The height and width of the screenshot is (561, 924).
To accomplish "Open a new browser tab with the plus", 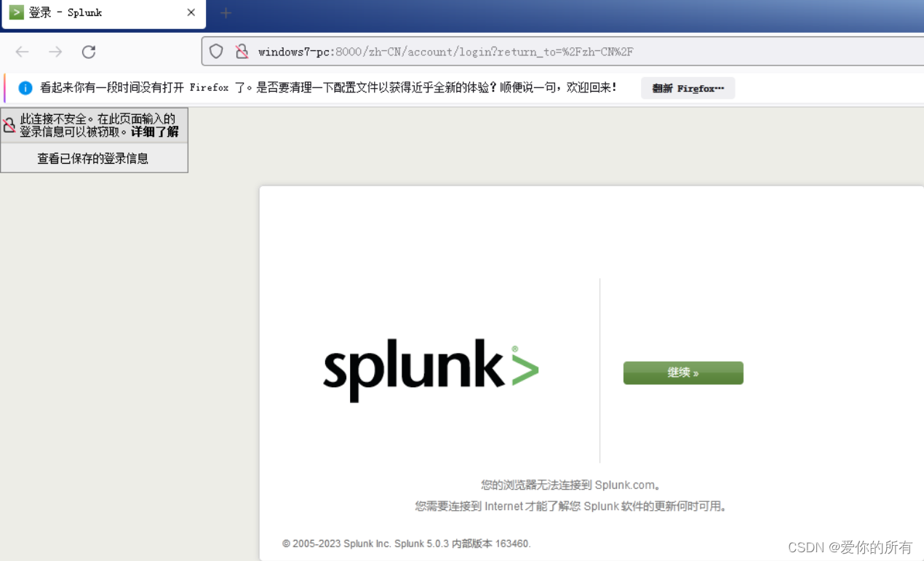I will (225, 12).
